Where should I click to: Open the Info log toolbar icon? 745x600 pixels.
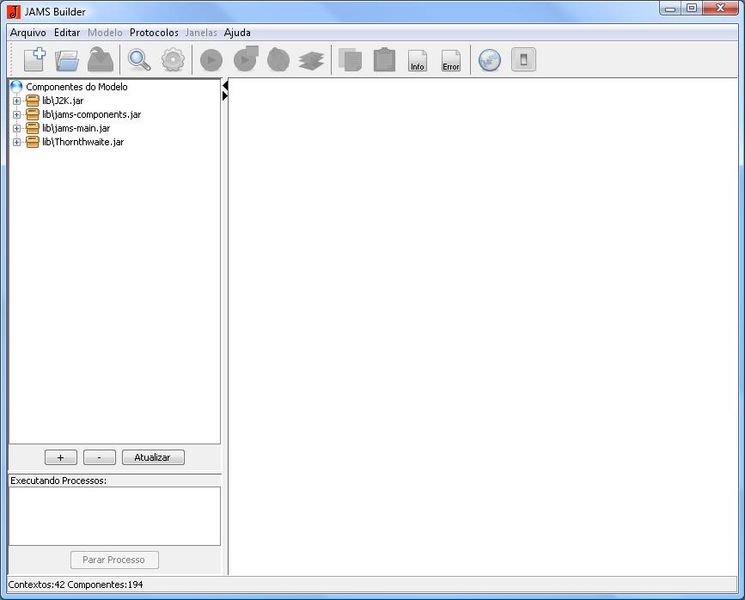pos(417,61)
